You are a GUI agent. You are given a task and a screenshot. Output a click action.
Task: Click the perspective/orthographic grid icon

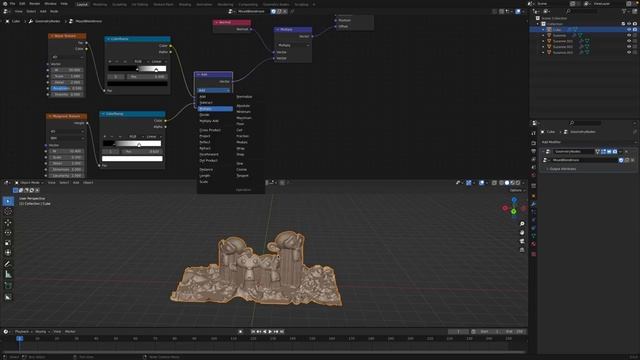(x=522, y=250)
